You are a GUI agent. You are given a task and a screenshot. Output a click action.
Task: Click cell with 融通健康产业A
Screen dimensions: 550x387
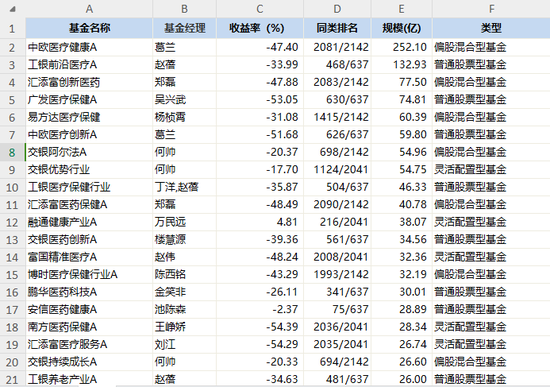89,222
